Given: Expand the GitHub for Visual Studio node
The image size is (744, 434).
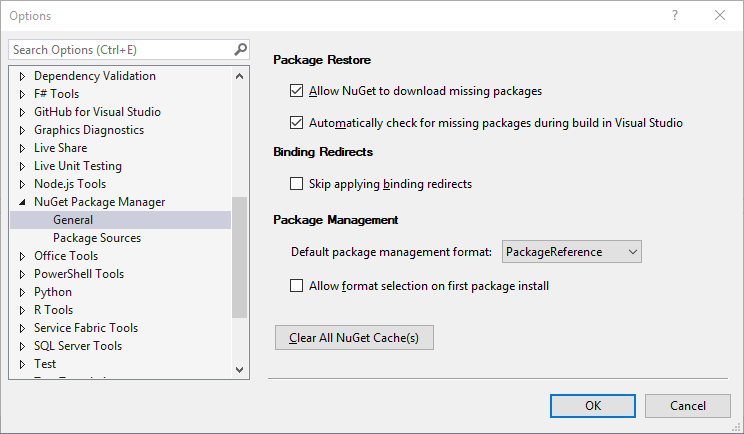Looking at the screenshot, I should pos(22,112).
